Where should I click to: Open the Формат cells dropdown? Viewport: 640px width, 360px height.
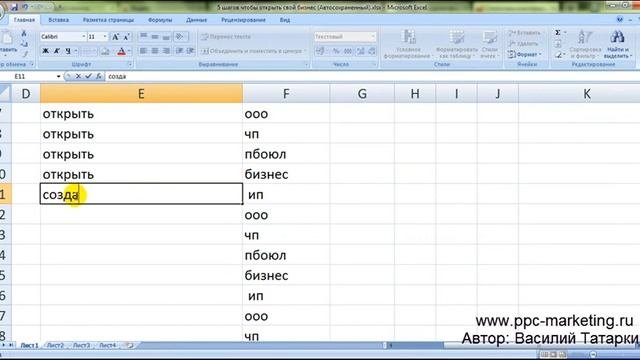point(524,54)
